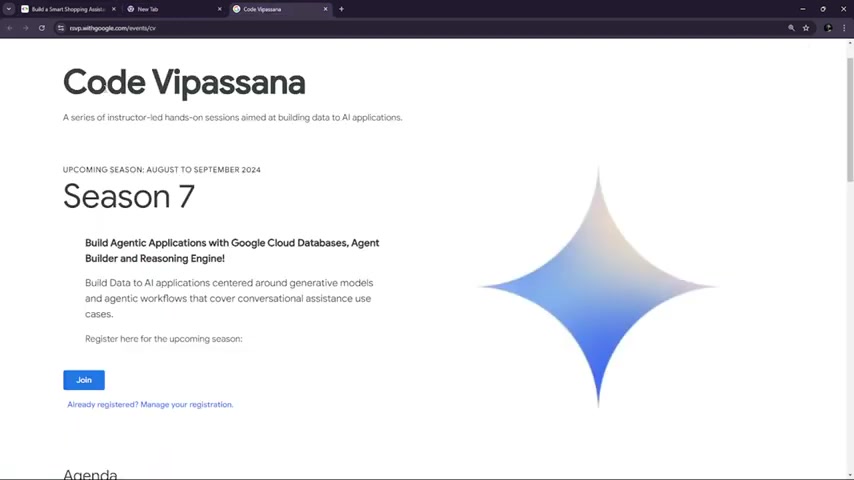The width and height of the screenshot is (854, 480).
Task: Click the Season 7 heading
Action: click(129, 196)
